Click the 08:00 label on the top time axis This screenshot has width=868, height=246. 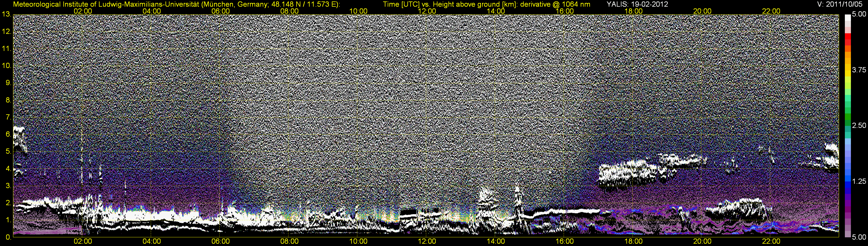tap(289, 11)
